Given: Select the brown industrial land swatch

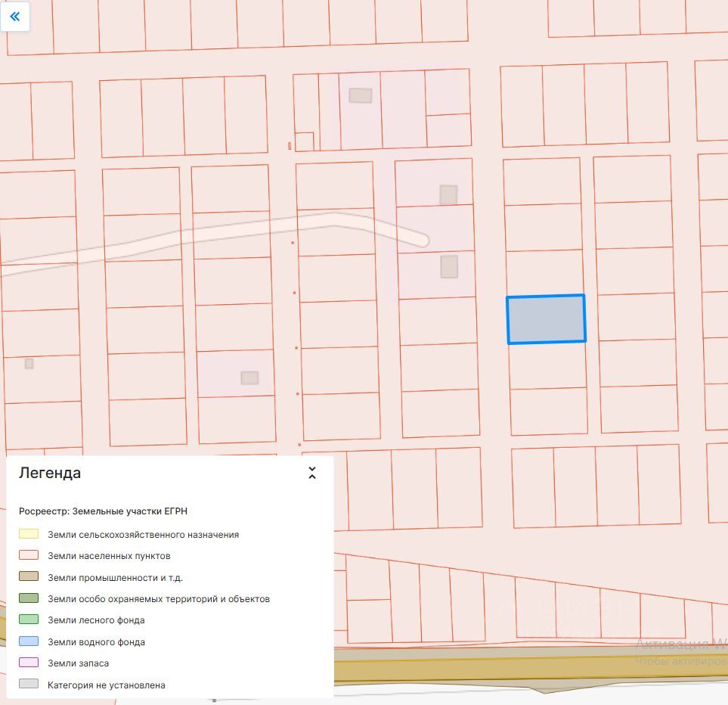Looking at the screenshot, I should click(x=29, y=577).
